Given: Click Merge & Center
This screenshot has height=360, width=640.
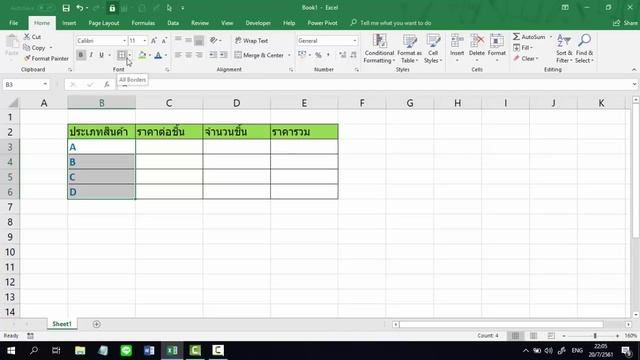Looking at the screenshot, I should [x=259, y=55].
